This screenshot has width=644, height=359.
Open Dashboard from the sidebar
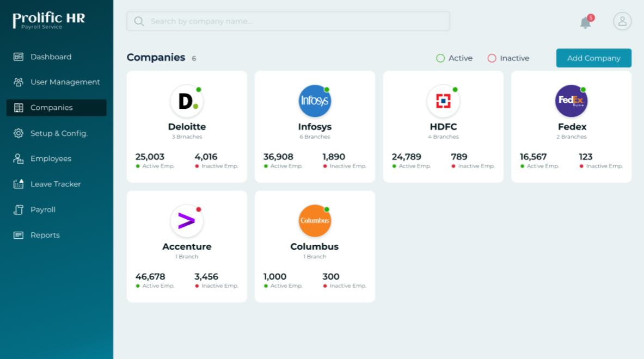(51, 57)
